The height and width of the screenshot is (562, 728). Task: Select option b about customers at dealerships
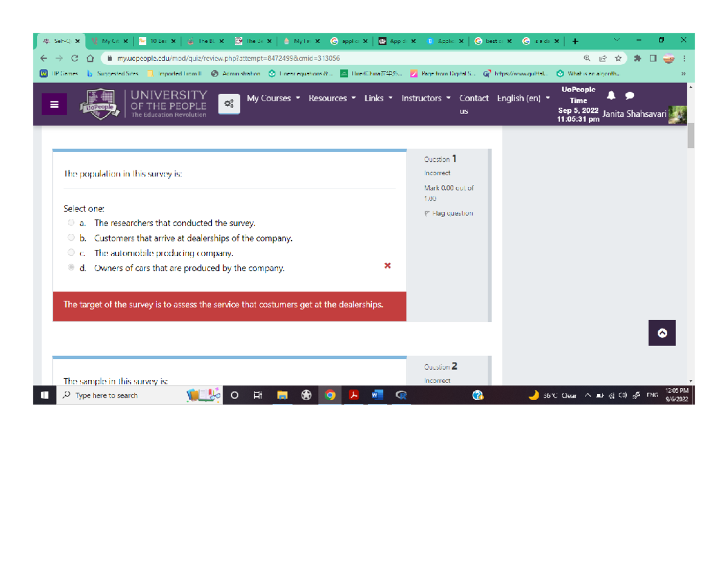coord(72,238)
